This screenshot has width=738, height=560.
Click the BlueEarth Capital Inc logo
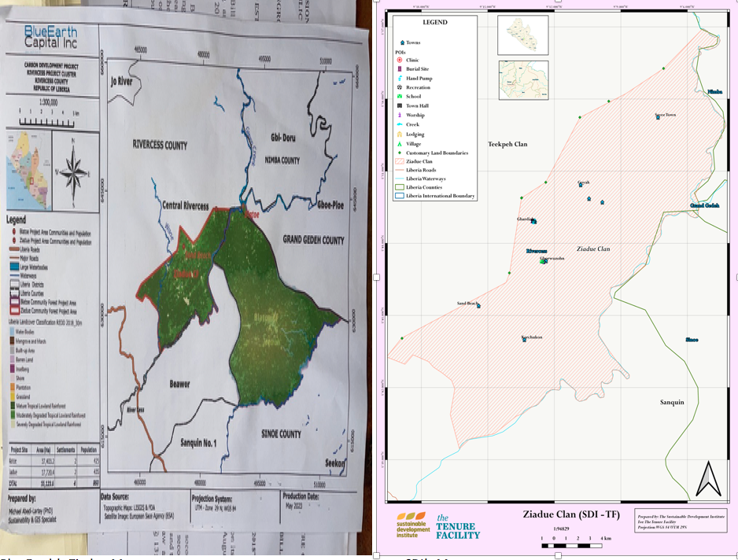[x=50, y=37]
